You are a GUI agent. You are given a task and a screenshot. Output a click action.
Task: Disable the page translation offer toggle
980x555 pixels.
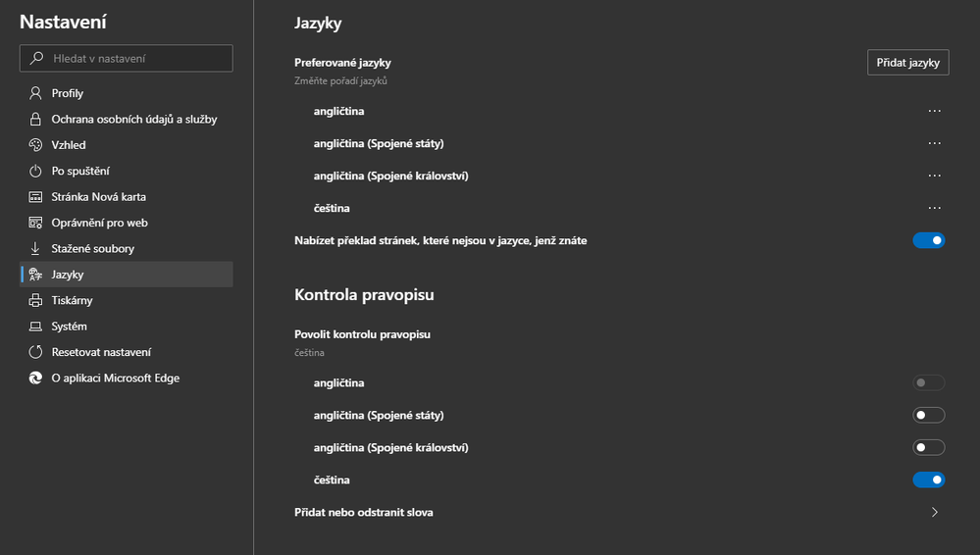[928, 240]
